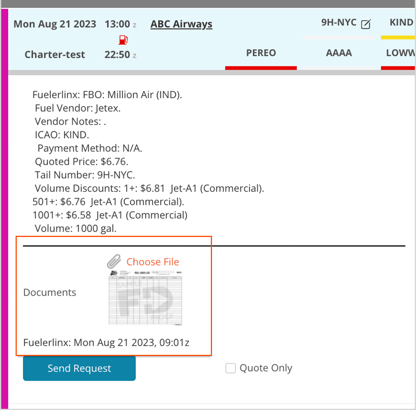Click the magenta trip color bar

pyautogui.click(x=4, y=207)
